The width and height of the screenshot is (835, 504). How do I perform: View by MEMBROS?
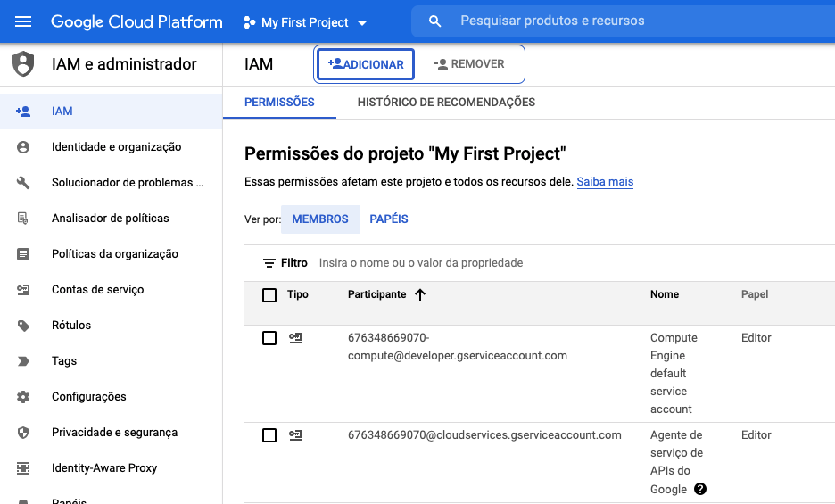point(320,219)
